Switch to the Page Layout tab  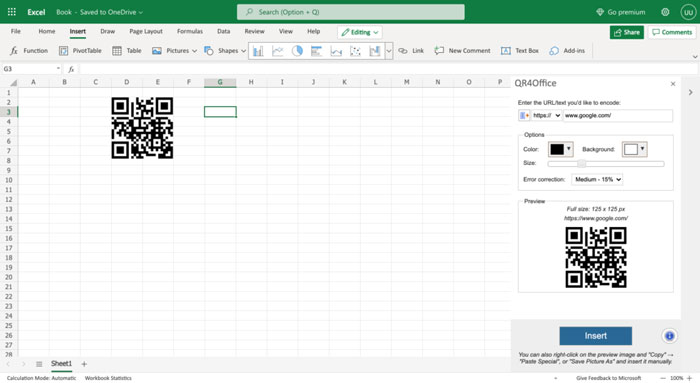(146, 31)
